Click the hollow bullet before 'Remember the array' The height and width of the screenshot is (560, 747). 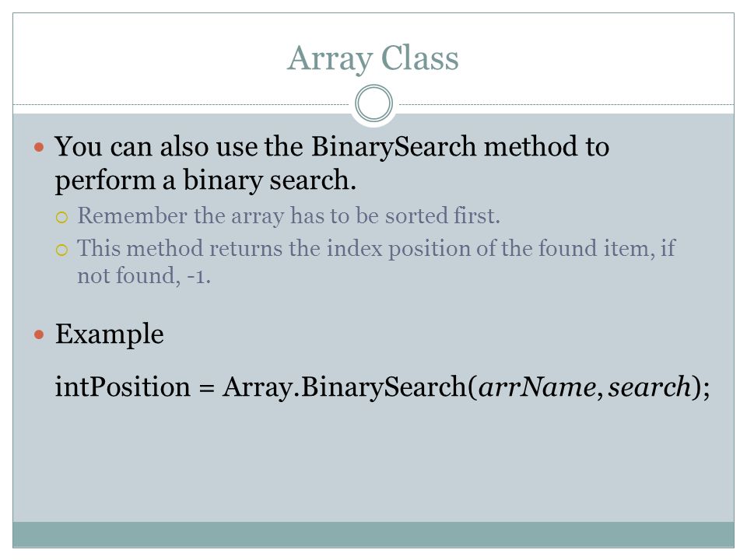61,218
